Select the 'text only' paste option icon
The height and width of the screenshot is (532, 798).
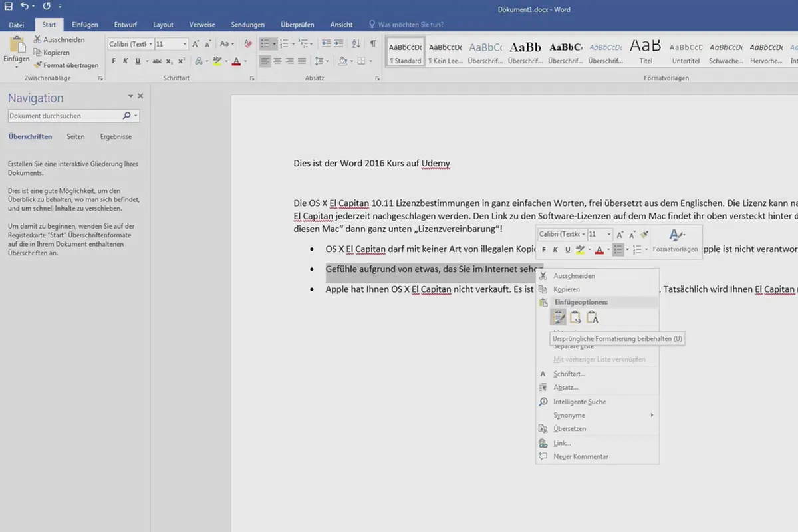point(591,317)
